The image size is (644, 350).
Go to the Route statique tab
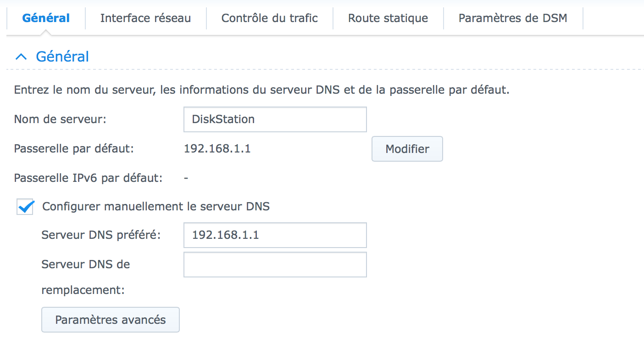388,18
